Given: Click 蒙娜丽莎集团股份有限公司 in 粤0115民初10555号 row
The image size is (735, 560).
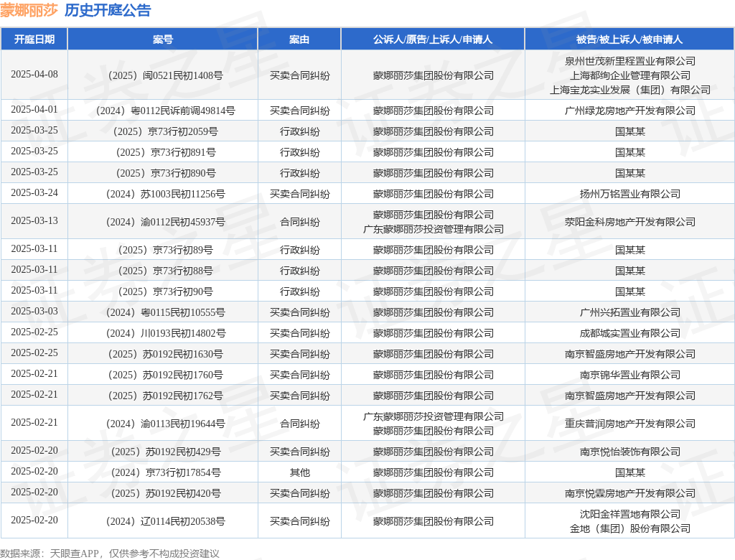Looking at the screenshot, I should [433, 312].
